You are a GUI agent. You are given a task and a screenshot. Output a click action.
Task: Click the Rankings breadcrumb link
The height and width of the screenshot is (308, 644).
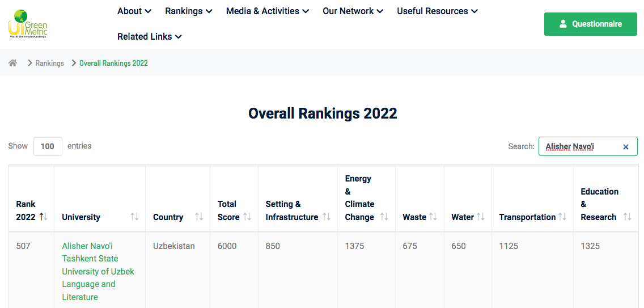(x=49, y=63)
